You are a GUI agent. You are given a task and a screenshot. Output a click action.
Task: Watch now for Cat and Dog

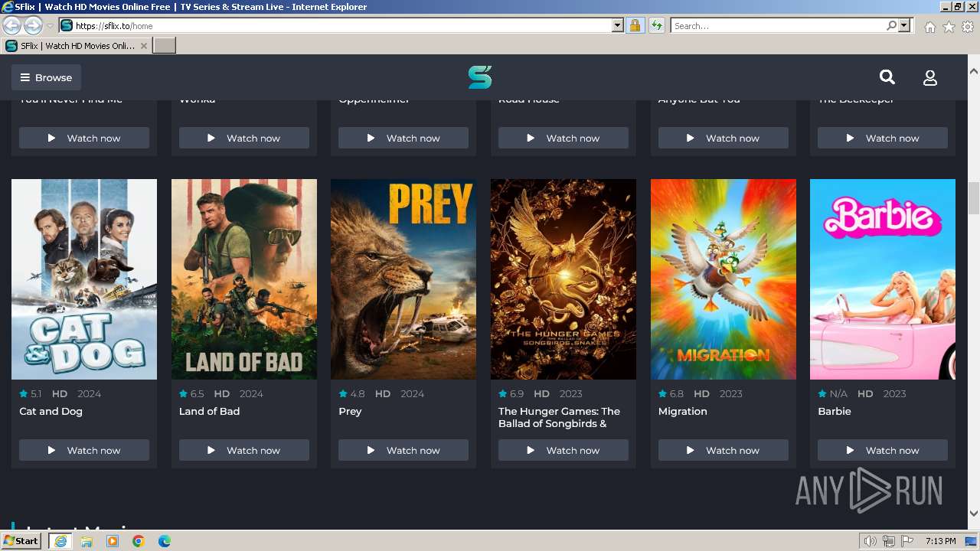click(x=84, y=450)
